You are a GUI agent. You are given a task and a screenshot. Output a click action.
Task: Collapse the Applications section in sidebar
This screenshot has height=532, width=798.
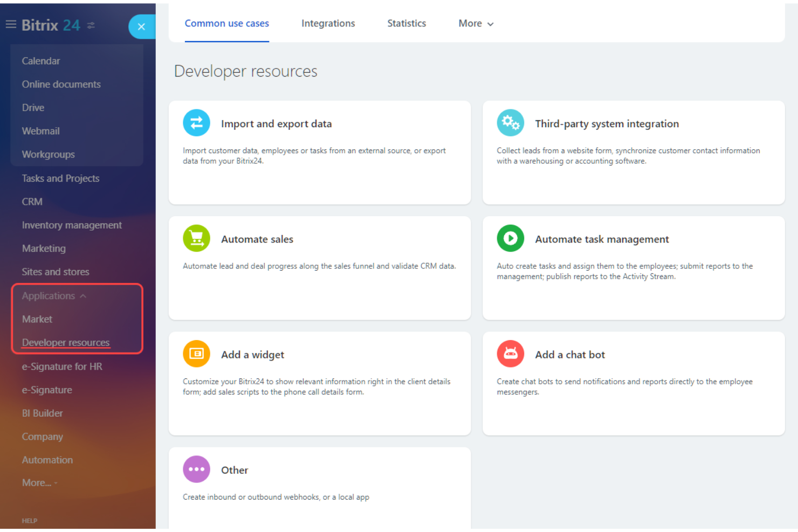54,296
